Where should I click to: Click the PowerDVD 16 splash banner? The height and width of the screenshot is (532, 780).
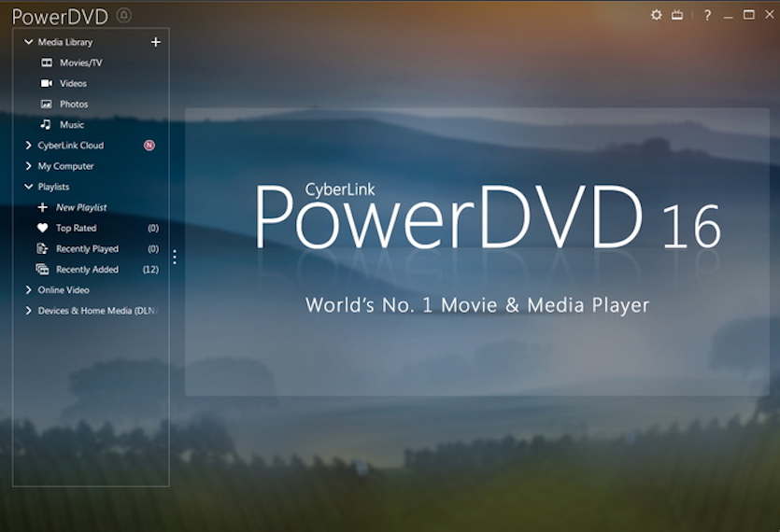click(477, 252)
